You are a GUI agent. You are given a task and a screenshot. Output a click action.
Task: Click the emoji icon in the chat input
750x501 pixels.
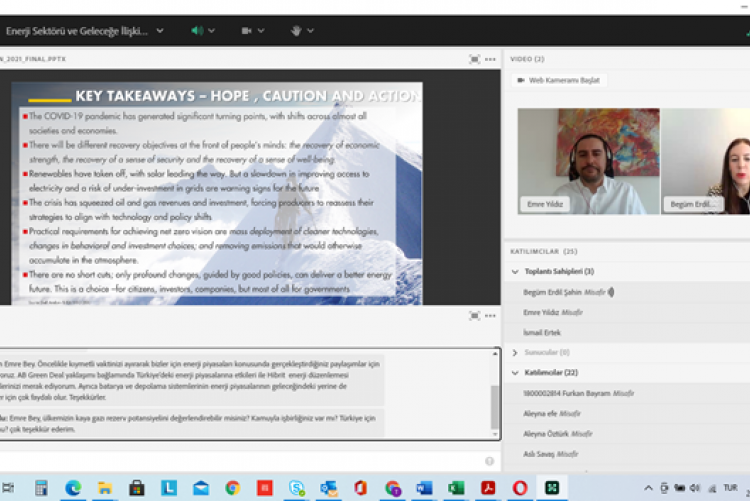[x=489, y=461]
